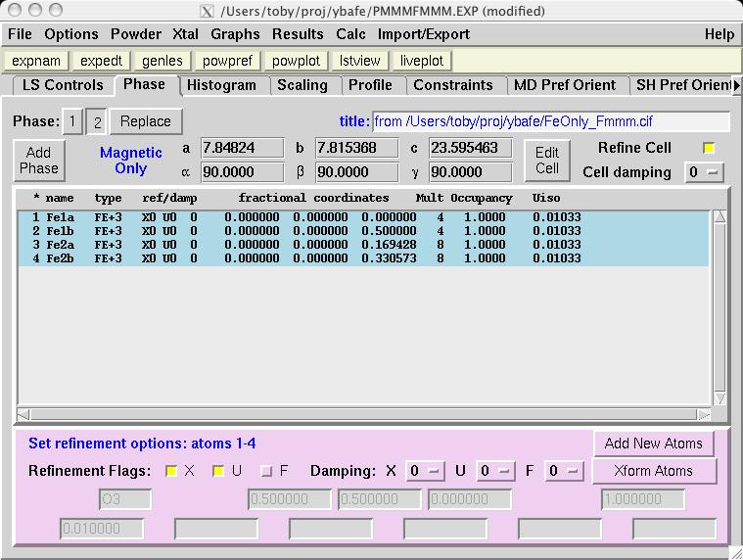Click the horizontal scrollbar right arrow

pyautogui.click(x=704, y=415)
